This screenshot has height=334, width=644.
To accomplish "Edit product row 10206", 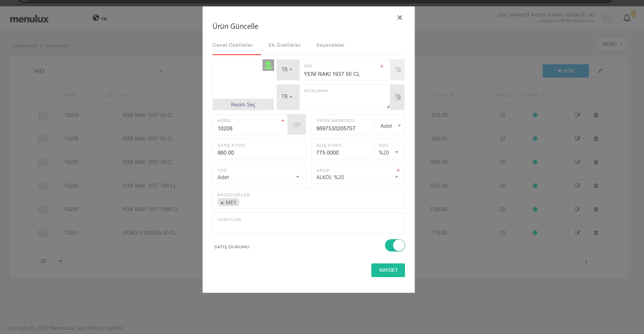I will coord(577,186).
